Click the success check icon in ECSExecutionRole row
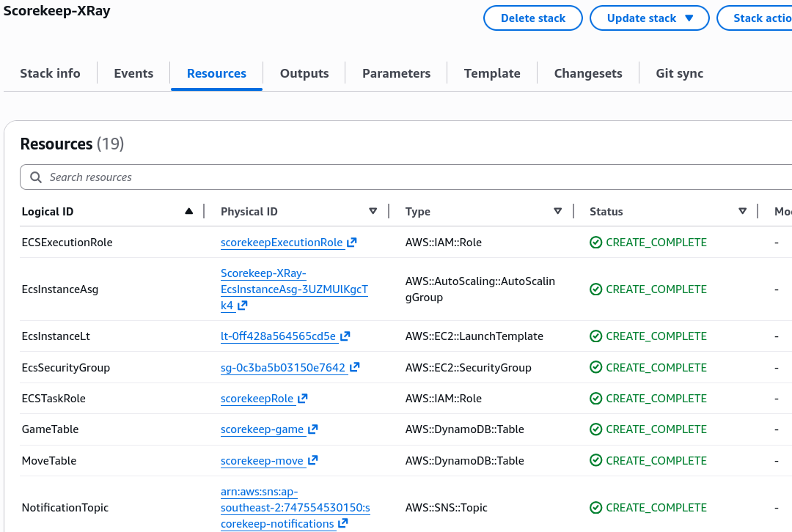 click(x=596, y=243)
